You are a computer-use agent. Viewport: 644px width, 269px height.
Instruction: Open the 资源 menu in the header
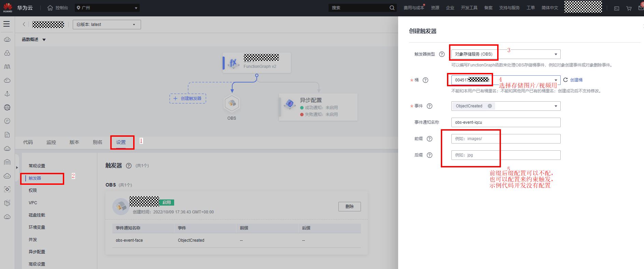[435, 8]
